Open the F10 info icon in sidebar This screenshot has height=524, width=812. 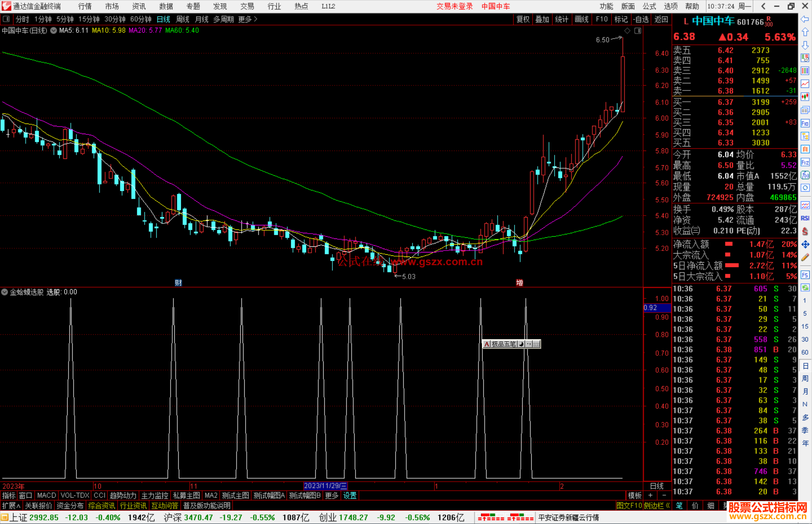click(x=805, y=123)
